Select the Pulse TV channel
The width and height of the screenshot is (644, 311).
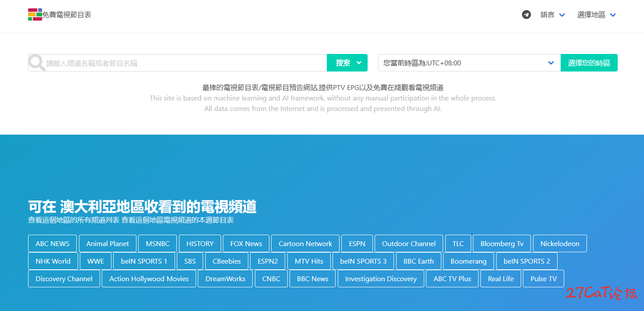coord(544,279)
